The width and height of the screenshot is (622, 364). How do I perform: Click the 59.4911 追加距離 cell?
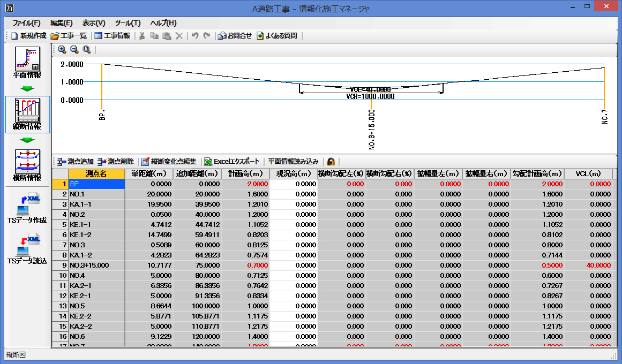(x=197, y=235)
